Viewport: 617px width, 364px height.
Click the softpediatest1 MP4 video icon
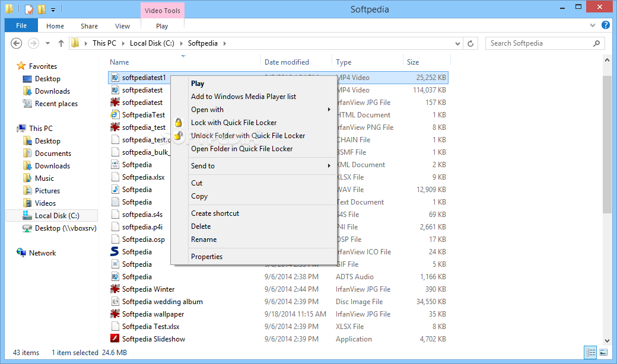tap(115, 78)
